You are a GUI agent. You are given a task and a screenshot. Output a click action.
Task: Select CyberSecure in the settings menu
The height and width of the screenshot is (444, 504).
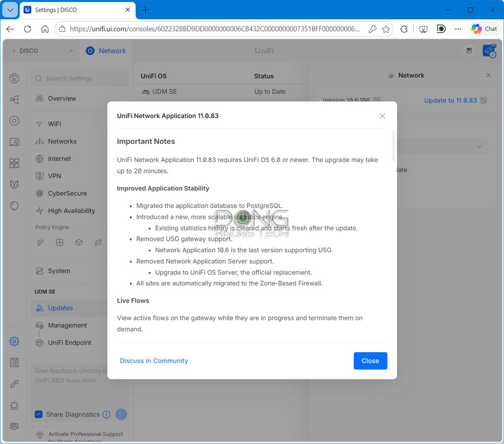(x=67, y=193)
